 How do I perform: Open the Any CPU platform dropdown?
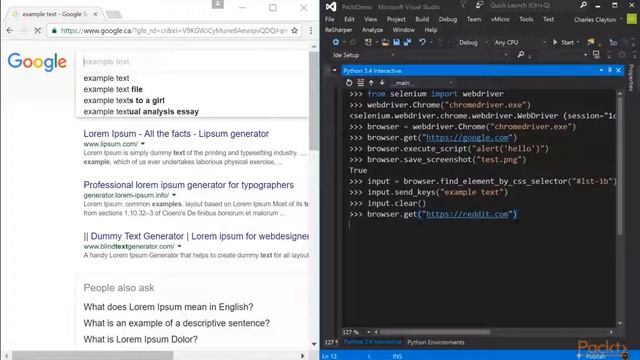[520, 42]
